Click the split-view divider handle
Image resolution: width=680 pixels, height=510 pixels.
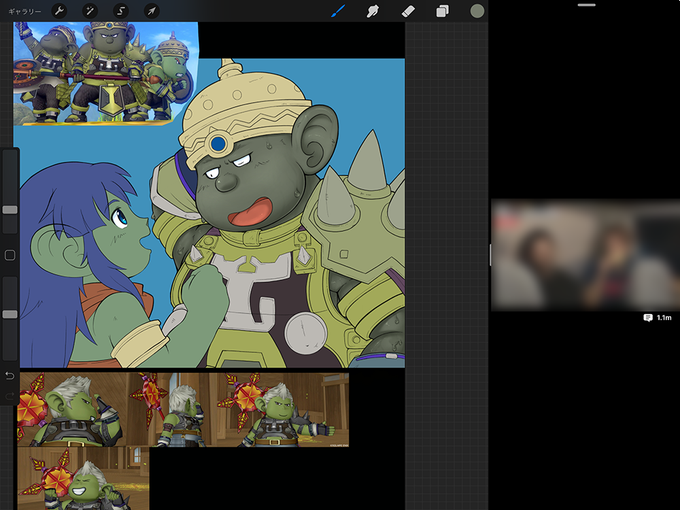[x=490, y=255]
